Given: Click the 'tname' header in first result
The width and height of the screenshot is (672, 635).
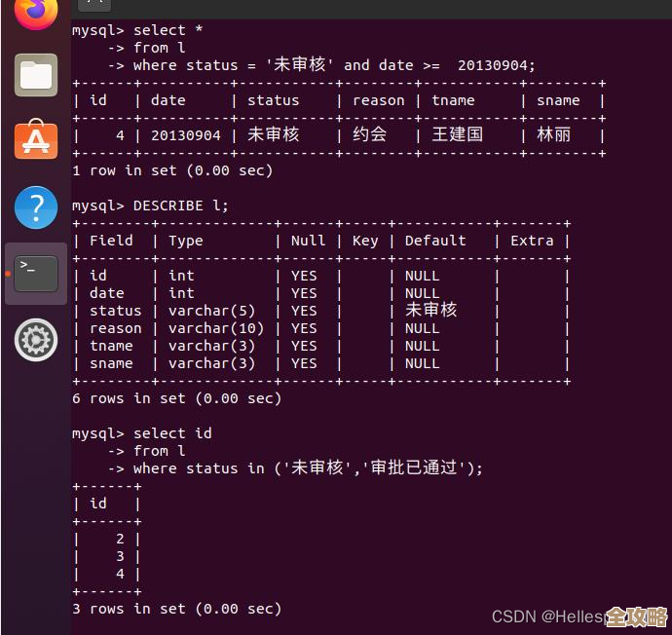Looking at the screenshot, I should coord(453,100).
